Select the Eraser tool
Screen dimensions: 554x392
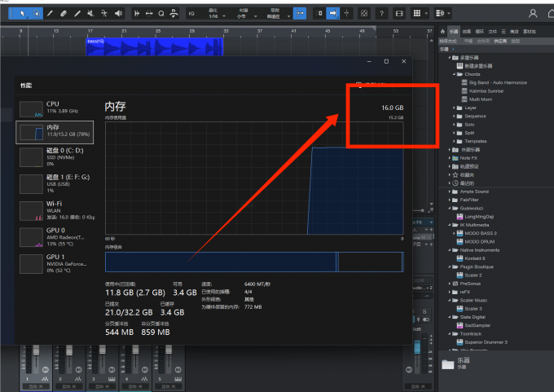coord(64,13)
